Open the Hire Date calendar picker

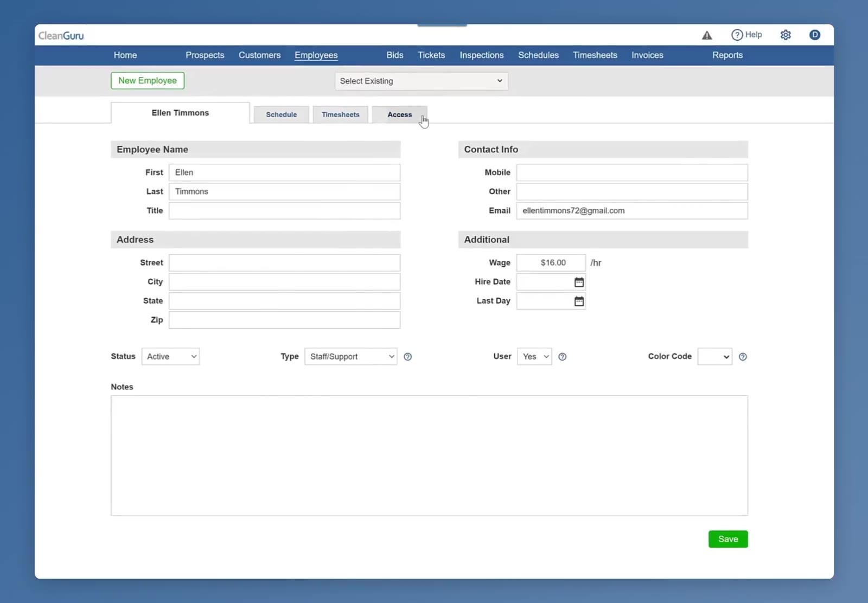579,282
